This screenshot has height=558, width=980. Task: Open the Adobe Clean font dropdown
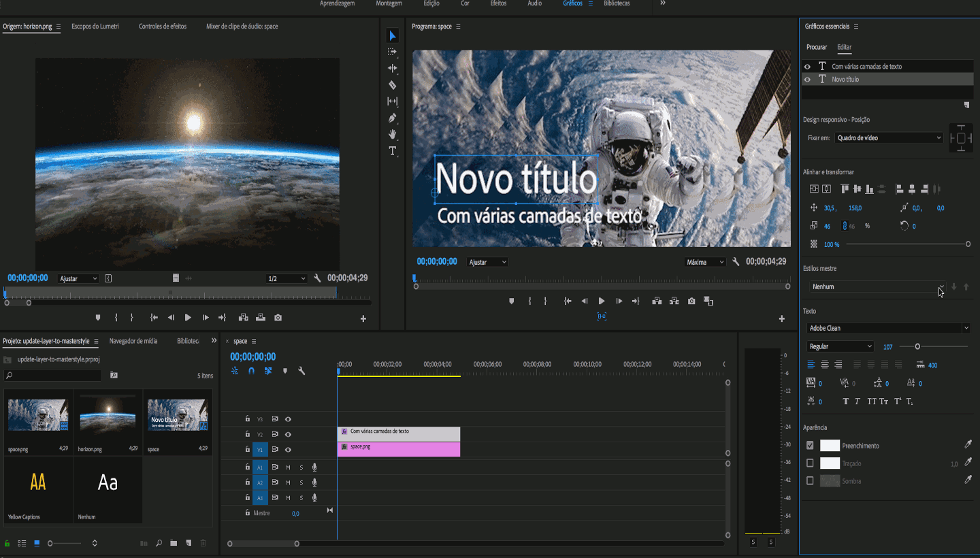coord(889,328)
